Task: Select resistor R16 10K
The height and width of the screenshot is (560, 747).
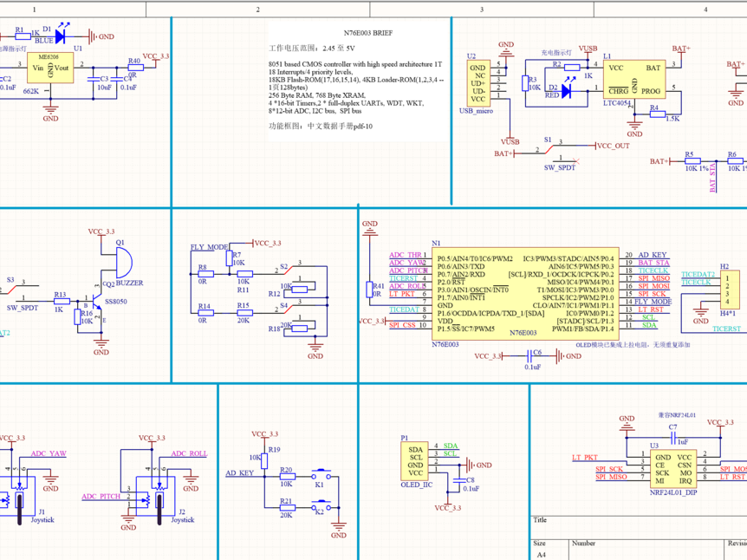Action: (77, 317)
